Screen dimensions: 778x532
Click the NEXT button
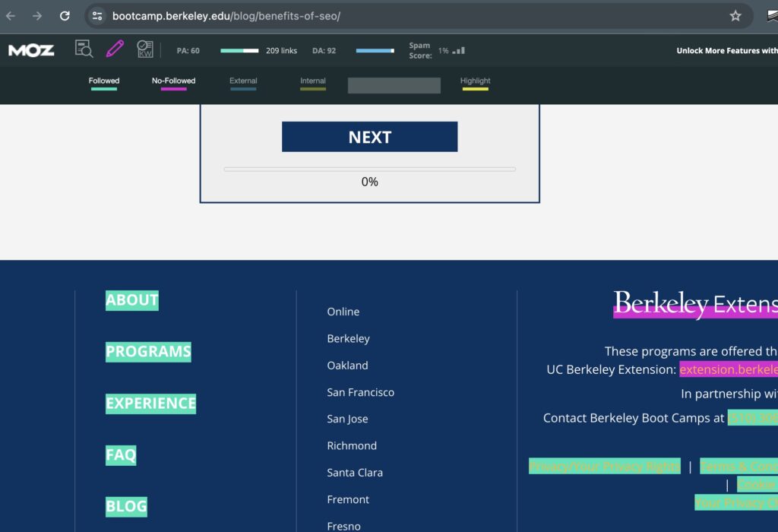pyautogui.click(x=369, y=137)
